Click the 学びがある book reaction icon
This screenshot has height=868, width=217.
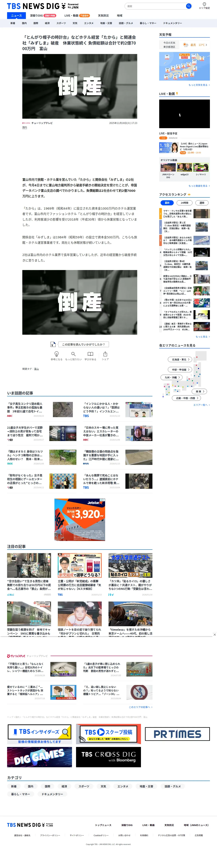click(x=90, y=354)
